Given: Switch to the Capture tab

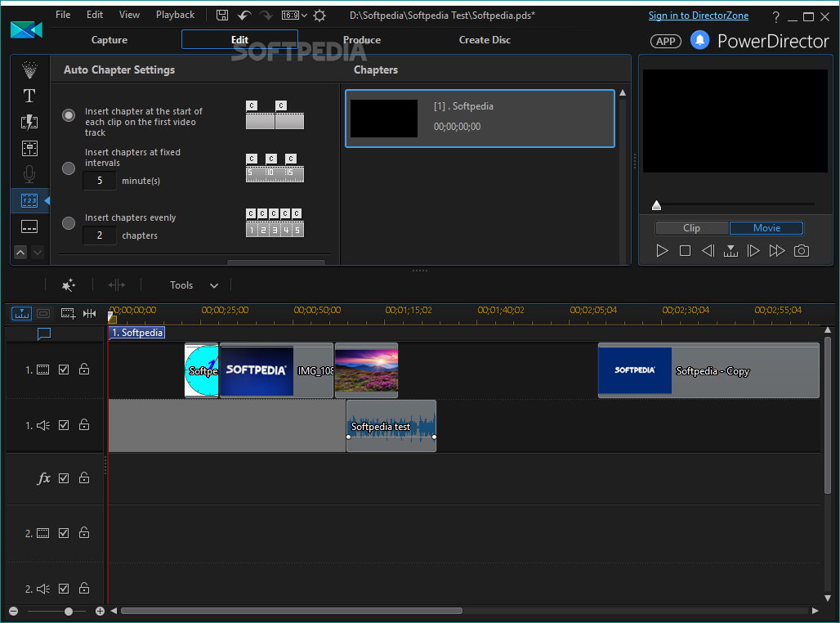Looking at the screenshot, I should point(109,40).
